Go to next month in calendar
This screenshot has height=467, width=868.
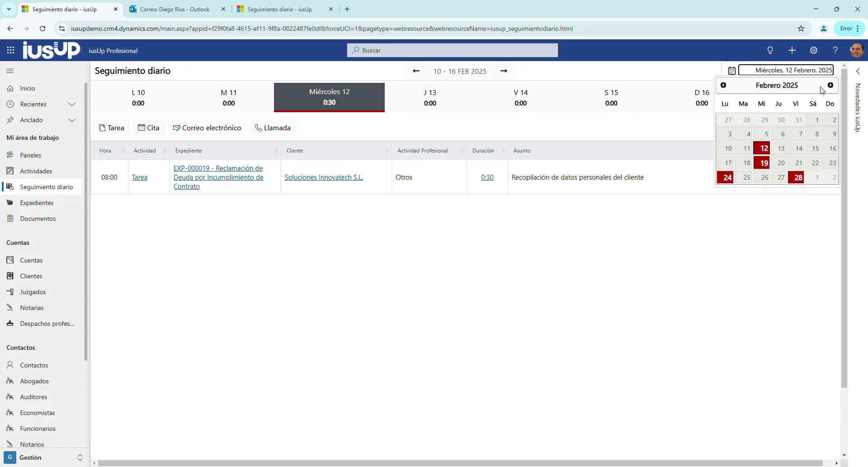point(830,85)
